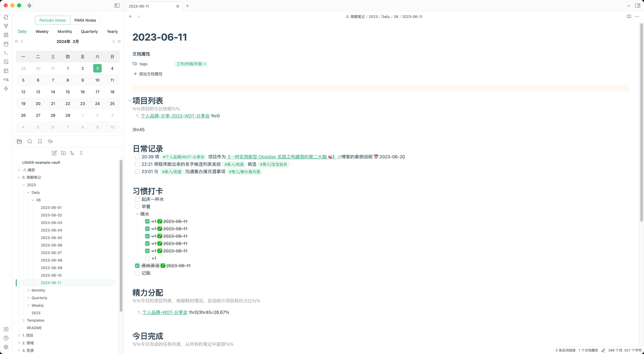Check the 起床一杯水 habit checkbox
644x354 pixels.
[x=137, y=199]
